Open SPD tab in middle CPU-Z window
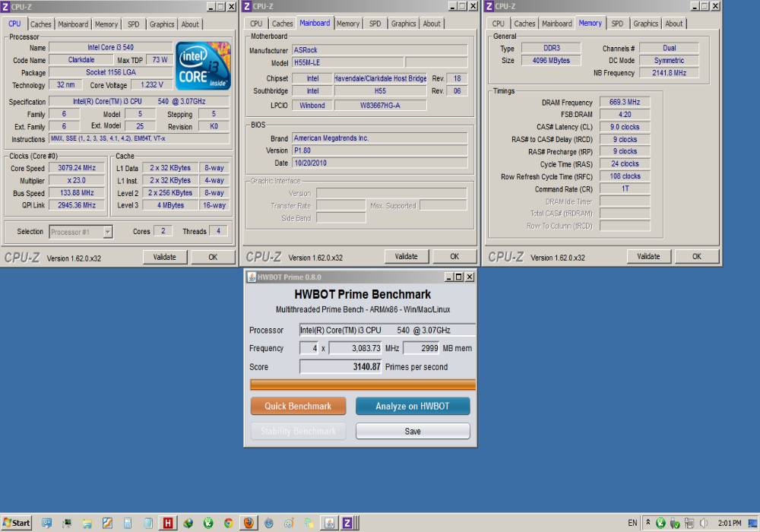Viewport: 760px width, 532px height. (375, 24)
